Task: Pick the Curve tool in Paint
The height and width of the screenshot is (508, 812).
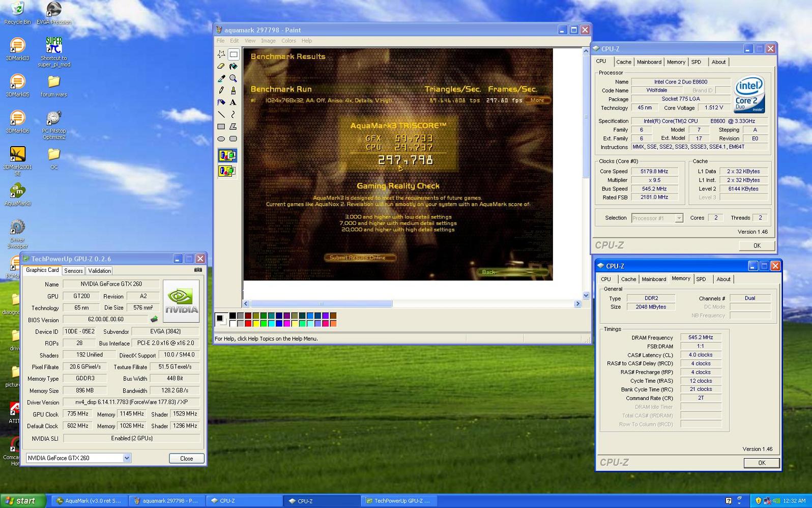Action: (233, 115)
